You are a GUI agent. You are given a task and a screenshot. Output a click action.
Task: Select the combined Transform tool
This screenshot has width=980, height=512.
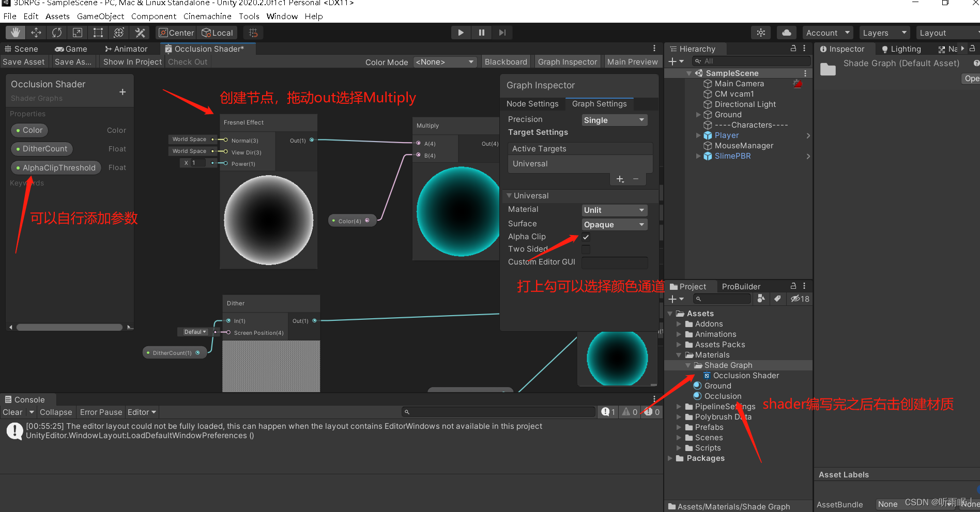click(119, 33)
